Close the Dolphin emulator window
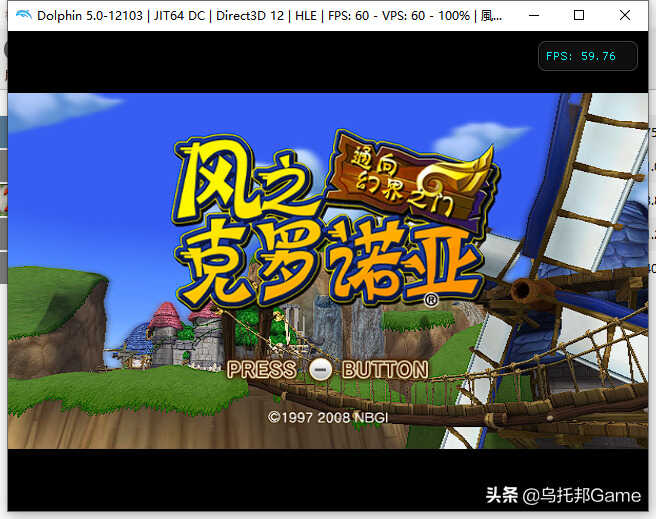This screenshot has width=656, height=519. pyautogui.click(x=625, y=15)
